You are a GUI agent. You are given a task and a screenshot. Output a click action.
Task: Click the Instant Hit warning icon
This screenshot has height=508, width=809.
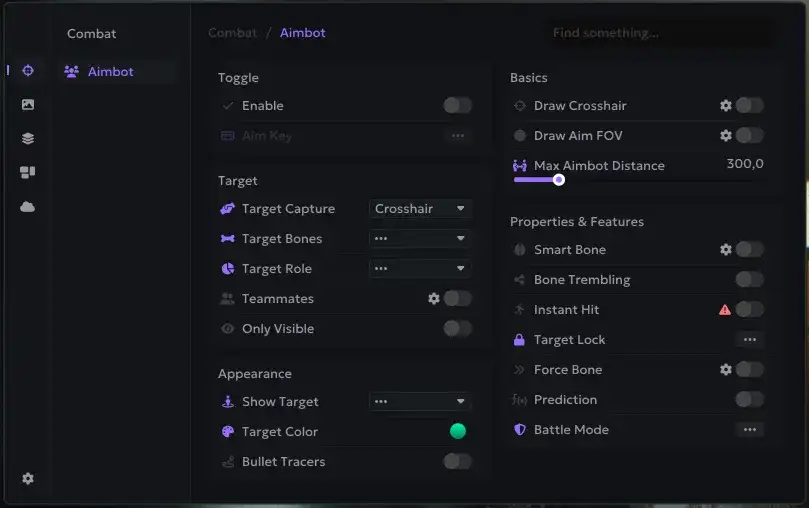click(725, 310)
